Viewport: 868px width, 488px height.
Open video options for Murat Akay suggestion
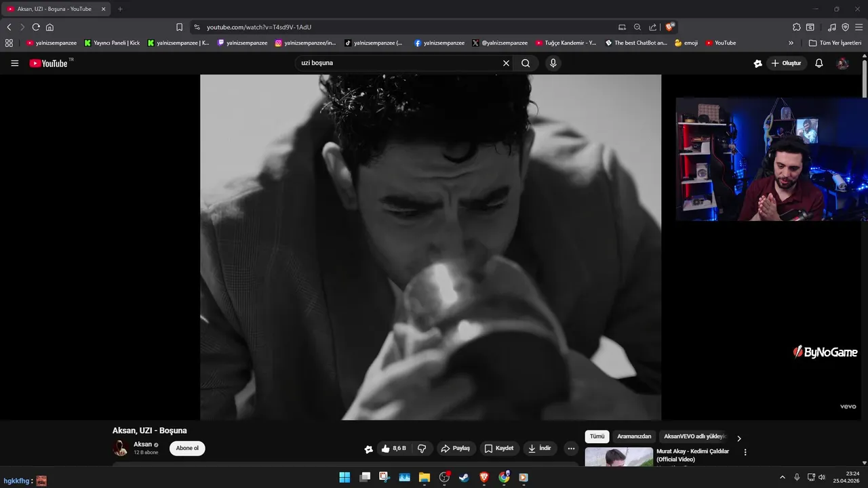point(745,452)
